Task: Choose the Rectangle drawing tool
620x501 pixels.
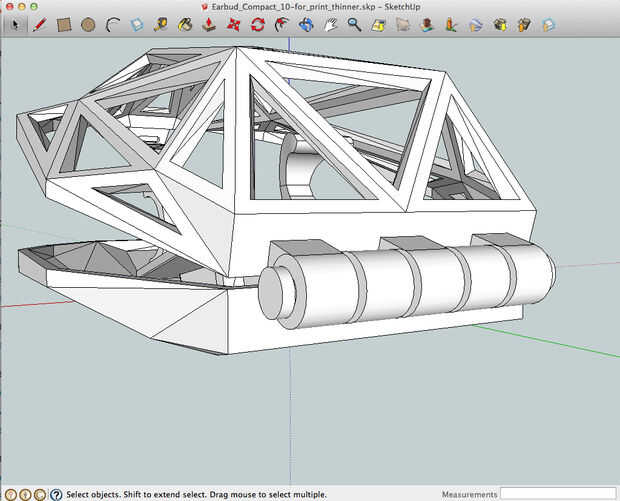Action: click(64, 24)
